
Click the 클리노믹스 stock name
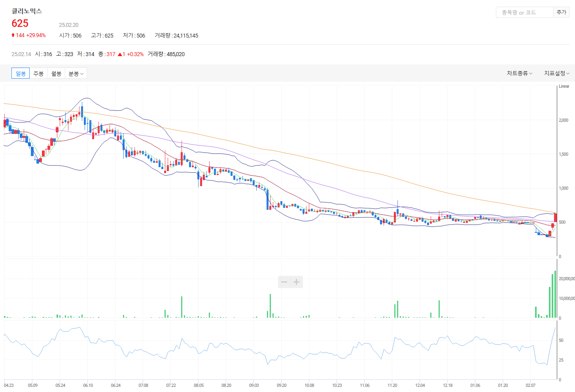click(26, 11)
